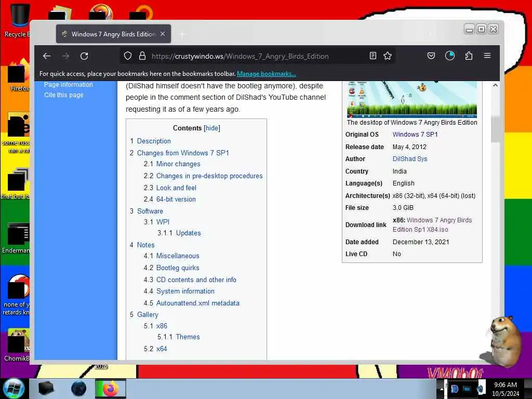Open the Windows Start orb
The width and height of the screenshot is (532, 399).
(14, 389)
